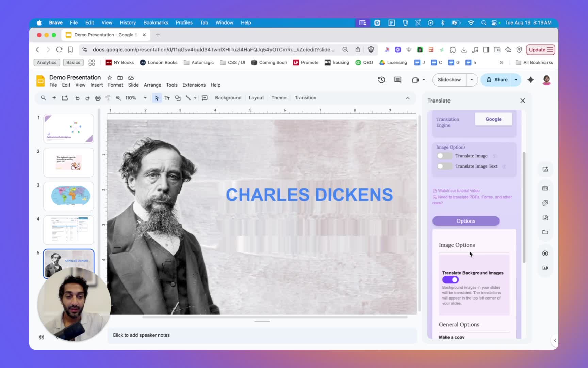This screenshot has height=368, width=588.
Task: Turn on Translate Image Text toggle
Action: [444, 166]
